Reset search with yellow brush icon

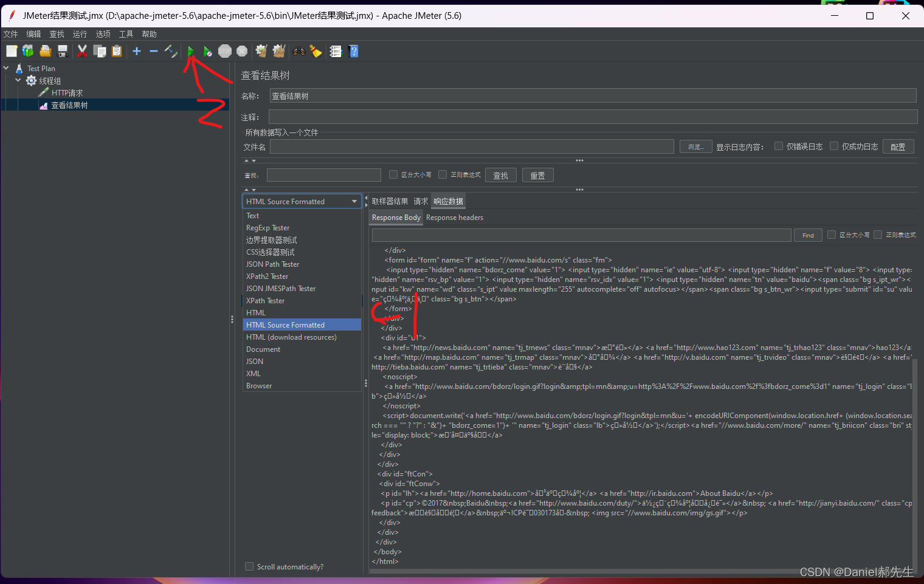click(x=315, y=51)
